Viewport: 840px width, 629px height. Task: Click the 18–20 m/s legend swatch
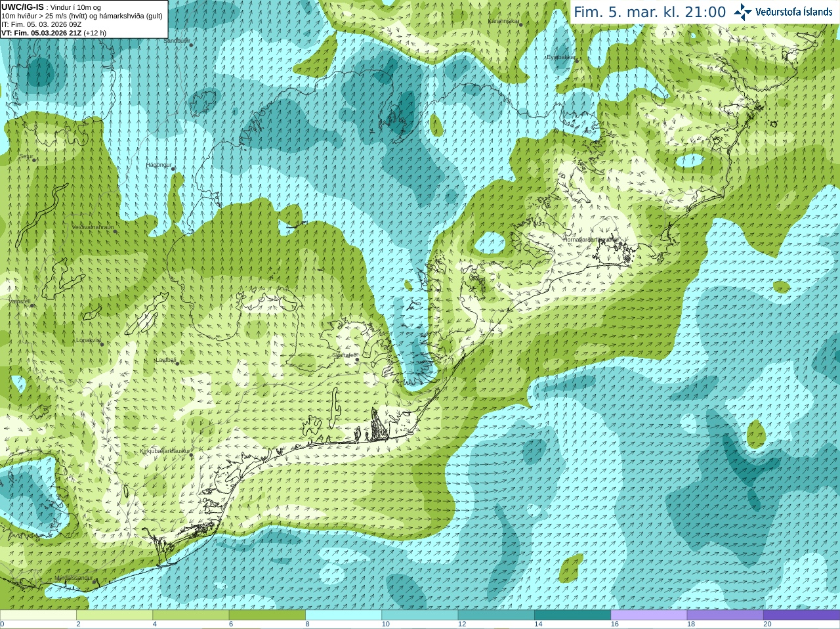click(725, 615)
